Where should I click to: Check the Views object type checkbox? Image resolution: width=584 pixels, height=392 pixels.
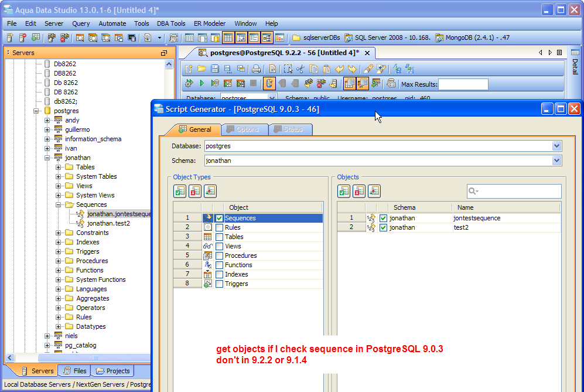220,246
